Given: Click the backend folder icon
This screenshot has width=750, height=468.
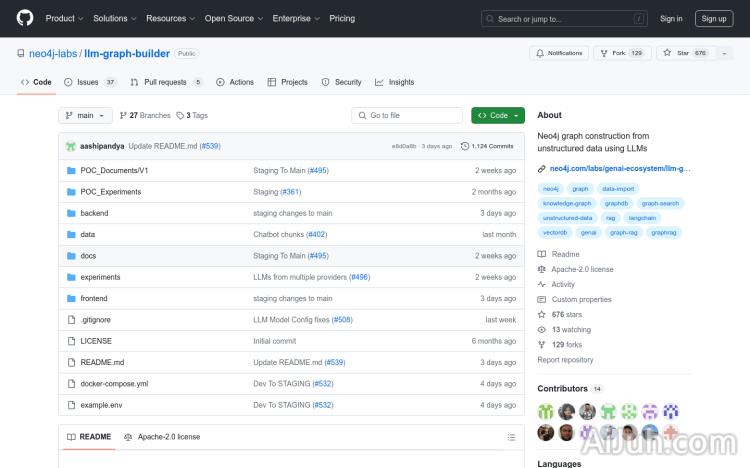Looking at the screenshot, I should click(x=71, y=213).
